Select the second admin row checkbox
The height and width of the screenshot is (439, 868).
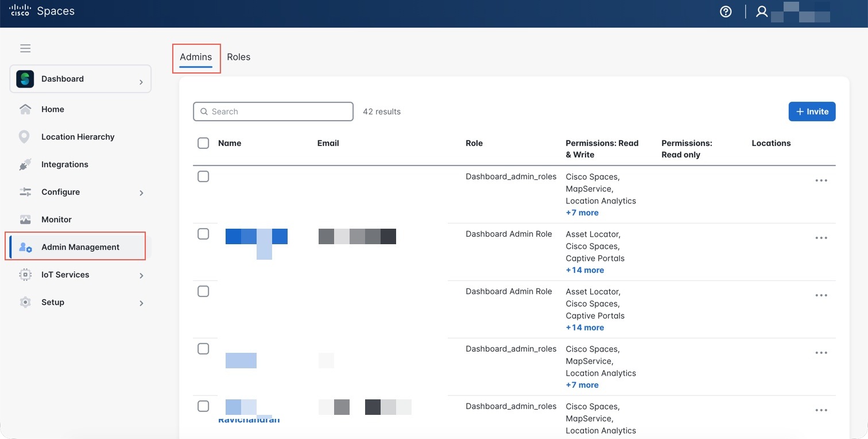point(203,234)
